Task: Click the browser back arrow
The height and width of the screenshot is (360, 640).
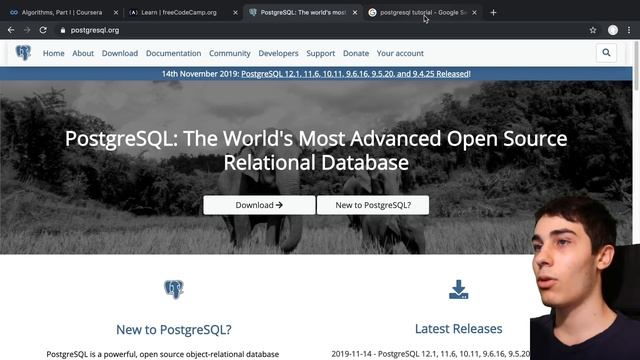Action: coord(11,30)
